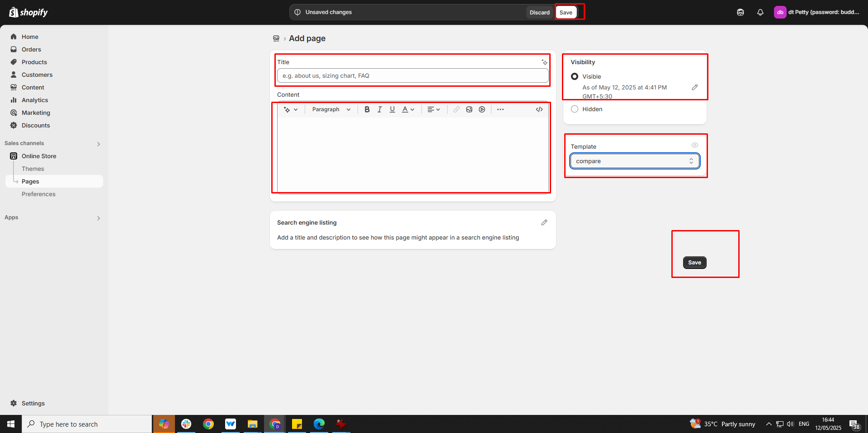Insert a video into page content
The image size is (868, 433).
pos(482,109)
